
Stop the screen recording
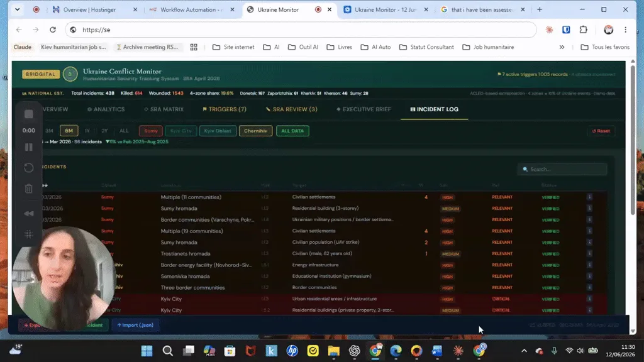(x=29, y=114)
